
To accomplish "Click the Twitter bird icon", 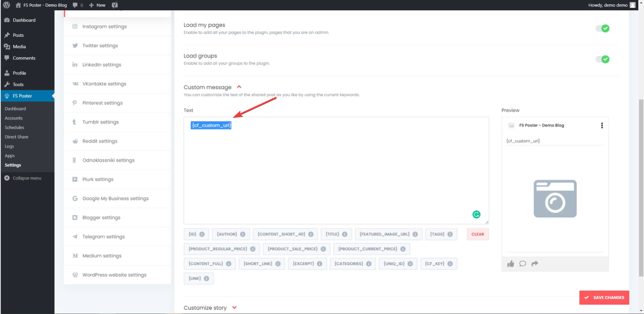I will [x=75, y=46].
